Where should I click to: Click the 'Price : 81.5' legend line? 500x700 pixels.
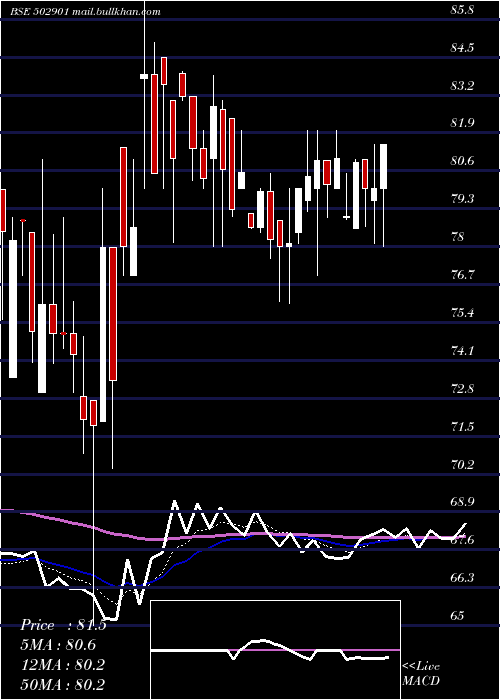pos(63,625)
